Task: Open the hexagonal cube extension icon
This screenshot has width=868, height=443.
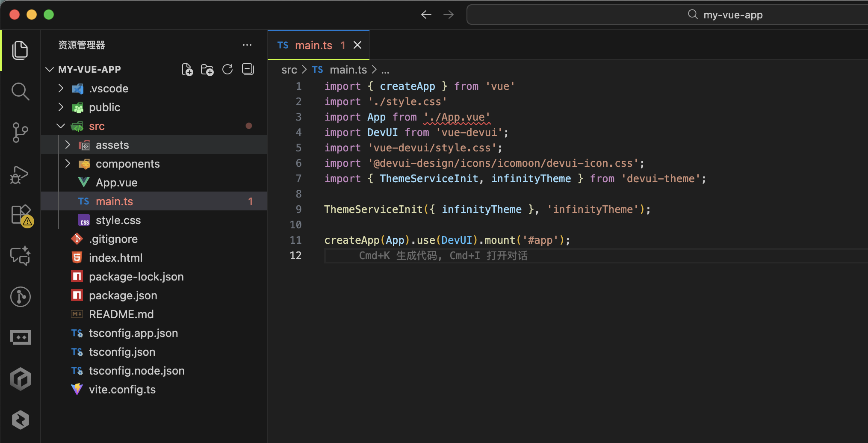Action: 20,379
